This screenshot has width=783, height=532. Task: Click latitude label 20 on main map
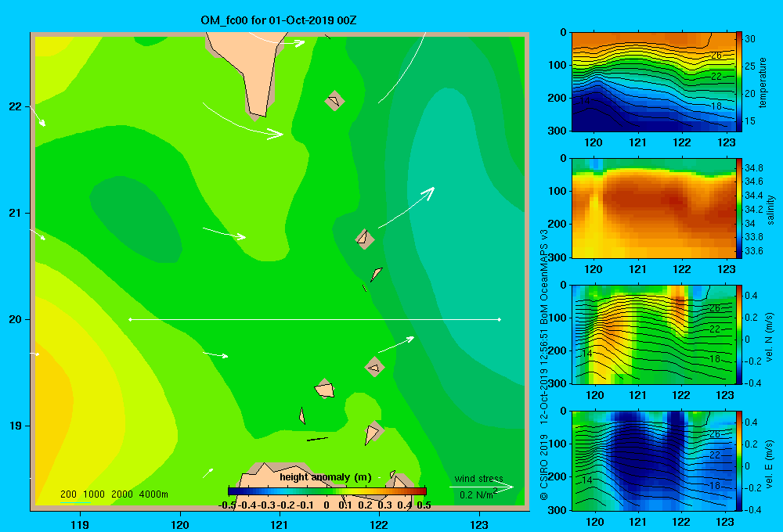tap(15, 319)
